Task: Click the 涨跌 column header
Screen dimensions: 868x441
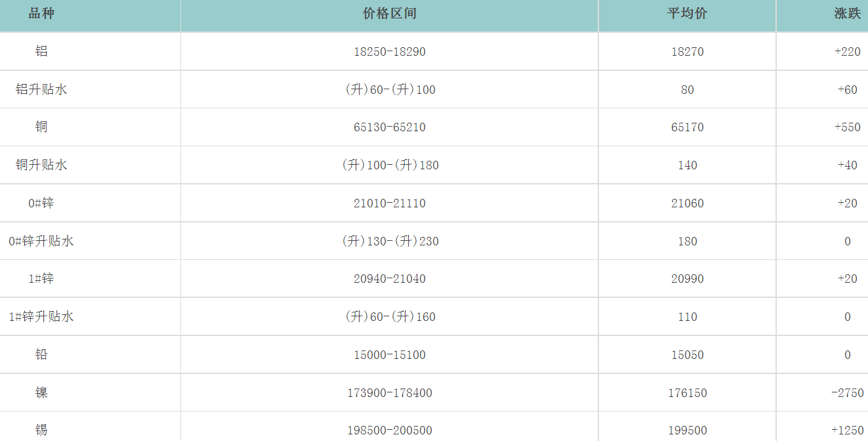Action: tap(847, 14)
